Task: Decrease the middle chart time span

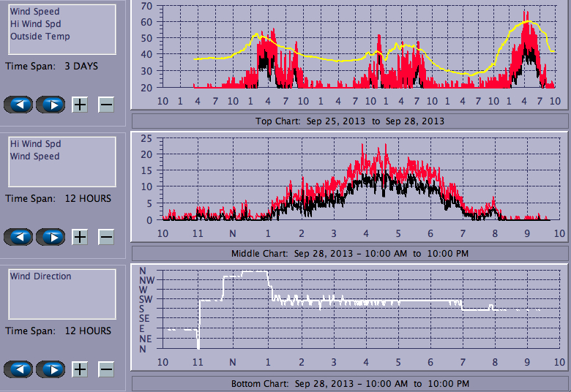Action: pos(106,237)
